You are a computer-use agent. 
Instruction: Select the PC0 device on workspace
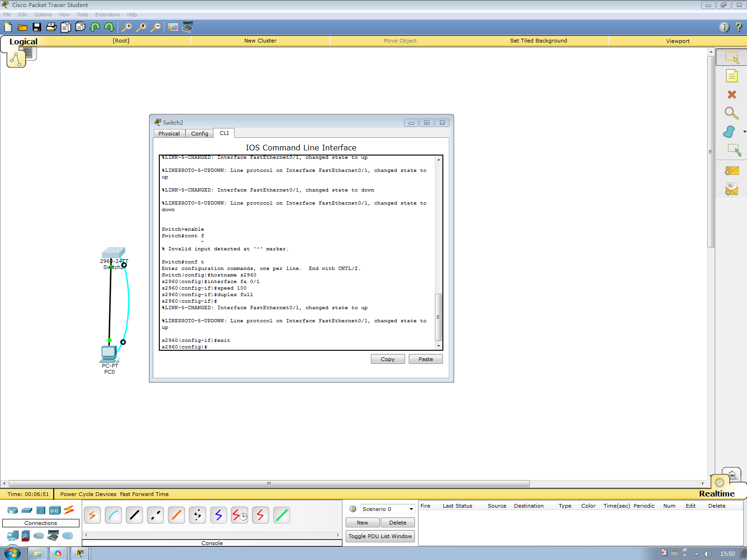coord(109,355)
